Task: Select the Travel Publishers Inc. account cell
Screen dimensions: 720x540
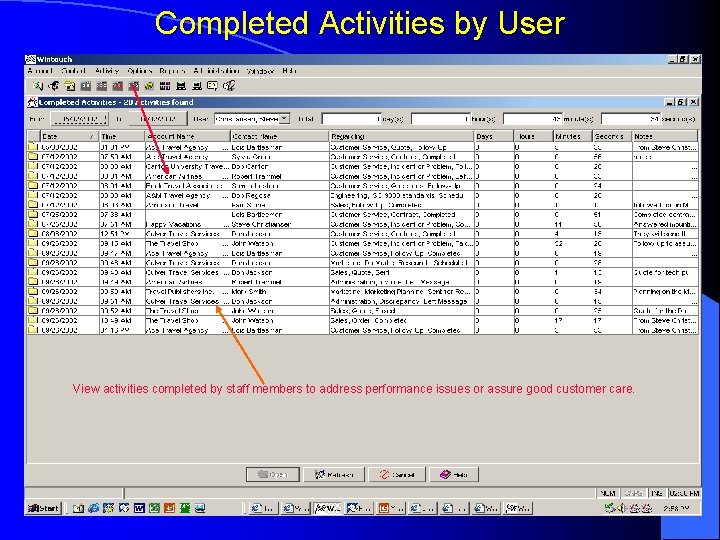Action: pyautogui.click(x=187, y=291)
